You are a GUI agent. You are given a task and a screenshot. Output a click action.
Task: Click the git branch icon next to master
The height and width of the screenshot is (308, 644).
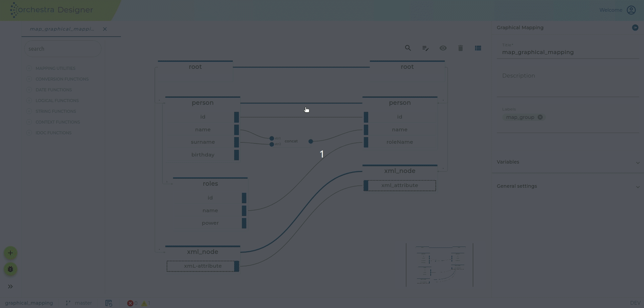[68, 303]
